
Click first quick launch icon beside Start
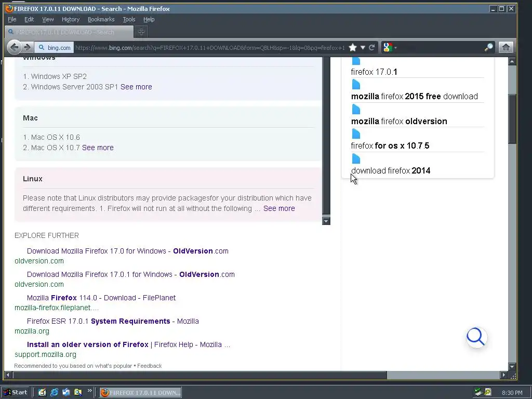42,393
